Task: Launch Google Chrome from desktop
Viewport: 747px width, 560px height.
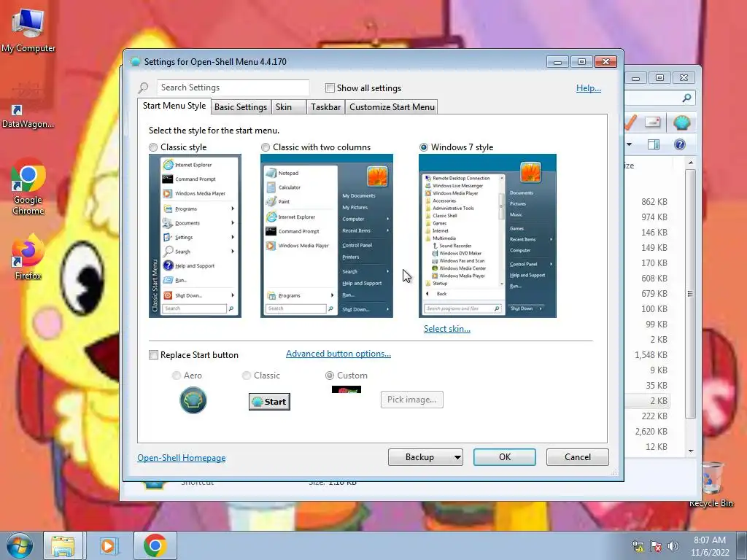Action: click(28, 187)
